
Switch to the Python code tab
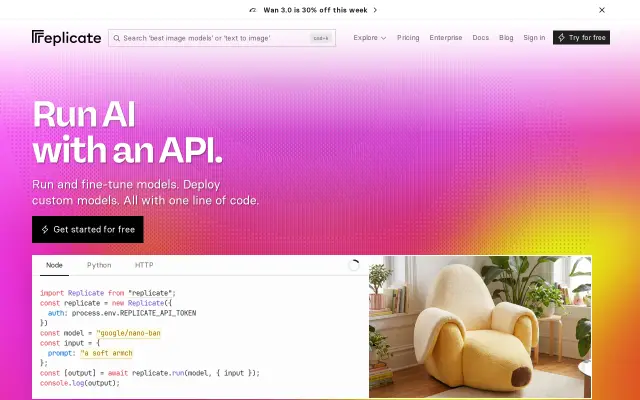pos(99,265)
